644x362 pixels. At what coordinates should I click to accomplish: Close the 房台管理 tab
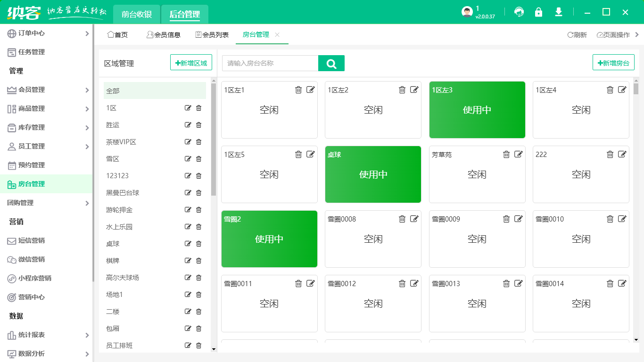pos(277,34)
